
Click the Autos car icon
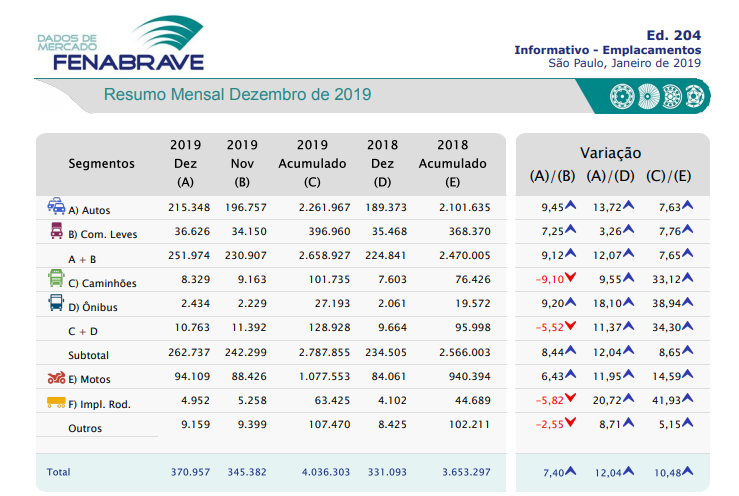(x=55, y=207)
